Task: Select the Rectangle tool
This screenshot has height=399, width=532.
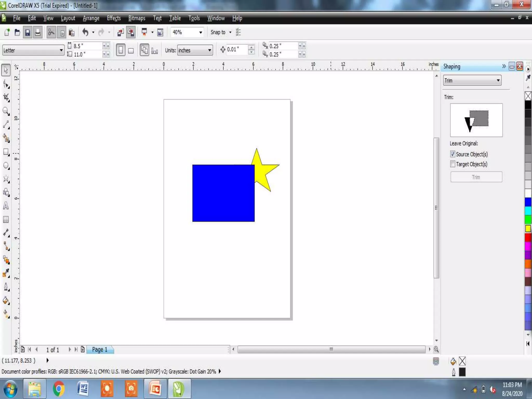Action: 6,152
